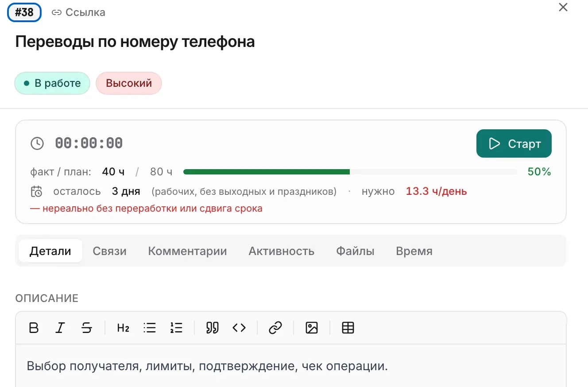Click the нереально без переработки warning text
The height and width of the screenshot is (387, 588).
(147, 208)
